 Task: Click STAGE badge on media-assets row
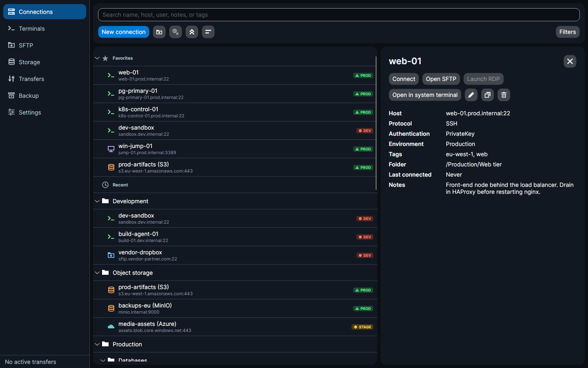click(x=362, y=327)
